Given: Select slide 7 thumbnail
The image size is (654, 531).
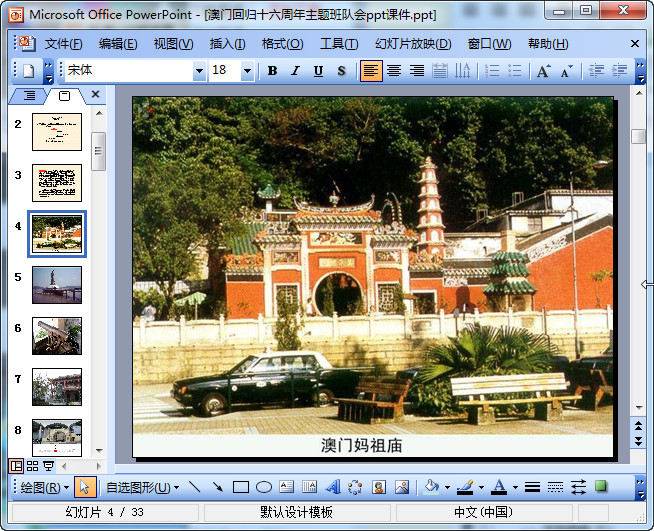Looking at the screenshot, I should click(x=57, y=387).
